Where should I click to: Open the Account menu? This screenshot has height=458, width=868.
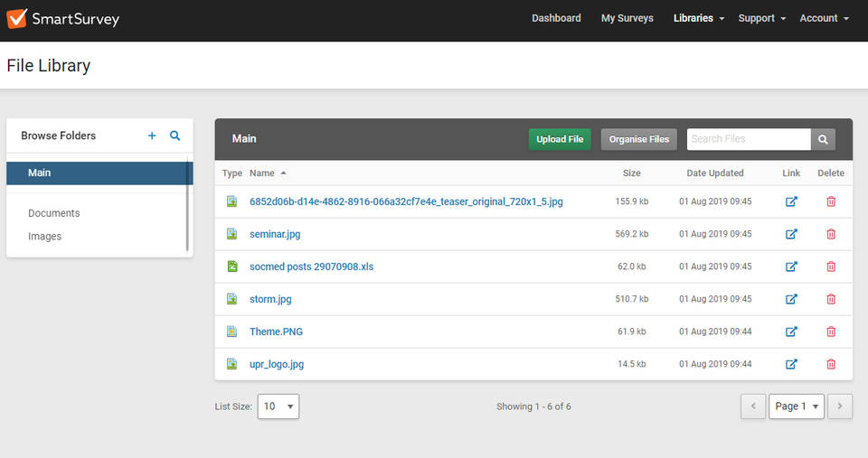click(824, 18)
